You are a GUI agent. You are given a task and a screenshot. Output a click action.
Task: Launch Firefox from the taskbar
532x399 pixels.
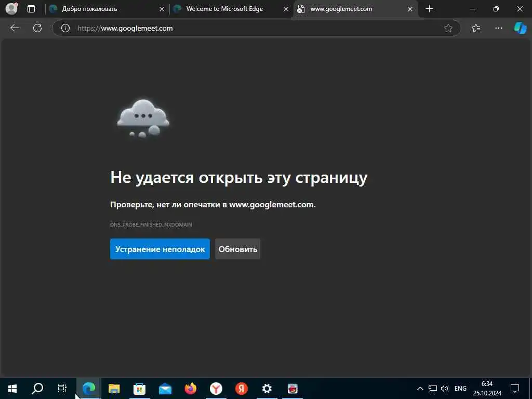coord(191,389)
